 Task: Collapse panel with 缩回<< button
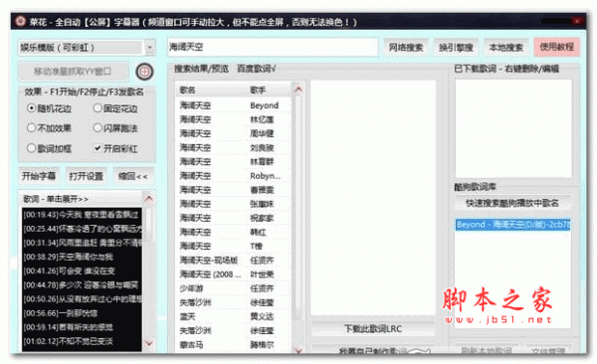pyautogui.click(x=133, y=176)
